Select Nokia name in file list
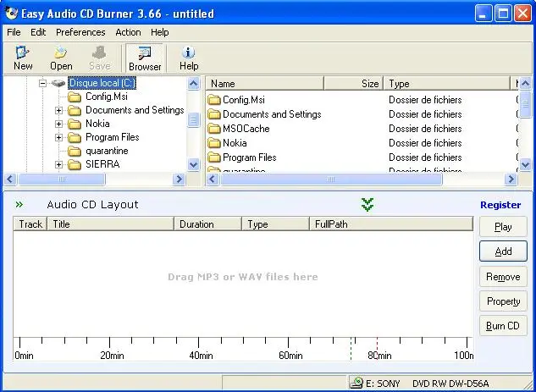The height and width of the screenshot is (392, 536). [235, 143]
